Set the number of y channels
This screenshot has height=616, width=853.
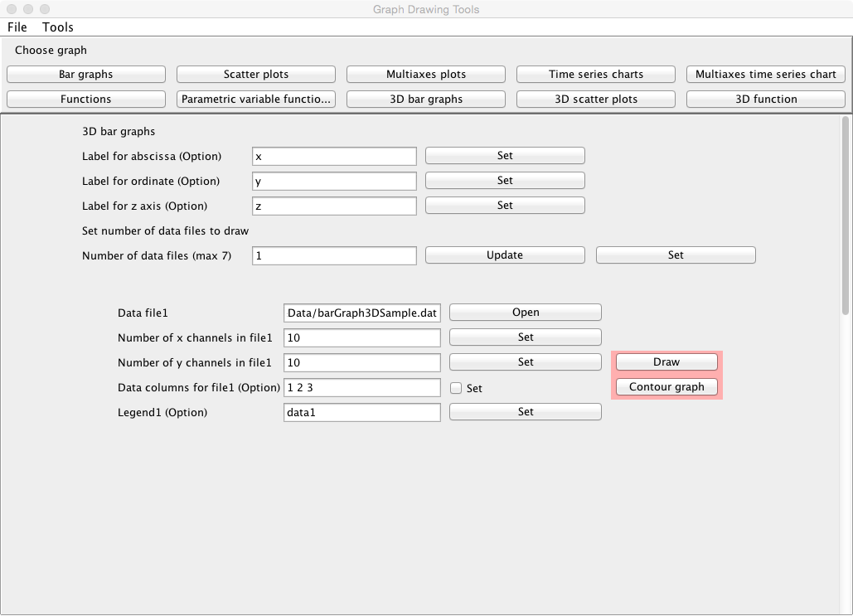[x=526, y=362]
